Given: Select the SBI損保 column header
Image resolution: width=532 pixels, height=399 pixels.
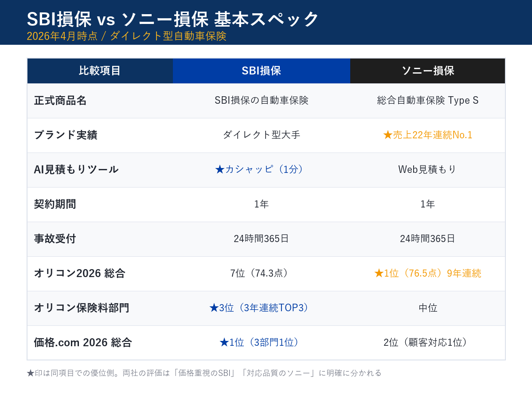Looking at the screenshot, I should [x=261, y=70].
